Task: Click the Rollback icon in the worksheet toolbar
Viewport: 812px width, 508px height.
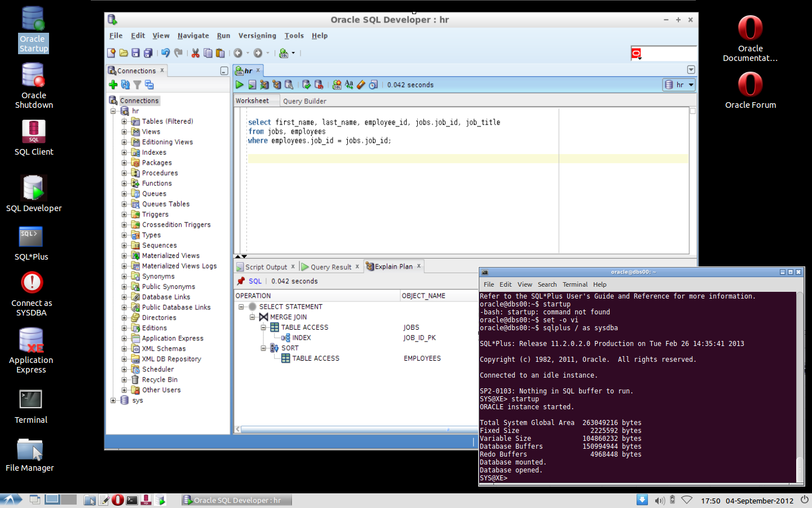Action: [x=319, y=85]
